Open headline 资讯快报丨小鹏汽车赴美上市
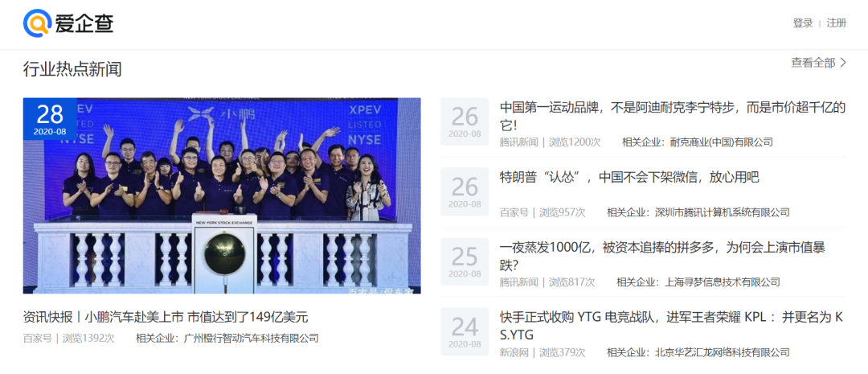 pos(166,318)
